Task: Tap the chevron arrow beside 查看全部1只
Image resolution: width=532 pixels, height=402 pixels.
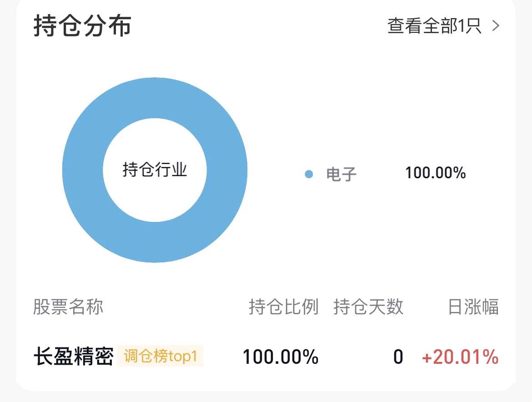Action: click(496, 26)
